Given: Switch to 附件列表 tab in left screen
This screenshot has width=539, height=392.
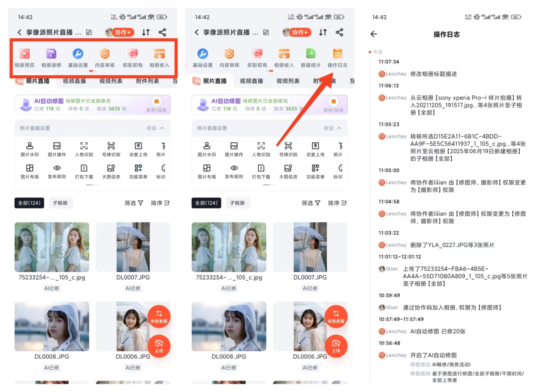Looking at the screenshot, I should click(148, 81).
